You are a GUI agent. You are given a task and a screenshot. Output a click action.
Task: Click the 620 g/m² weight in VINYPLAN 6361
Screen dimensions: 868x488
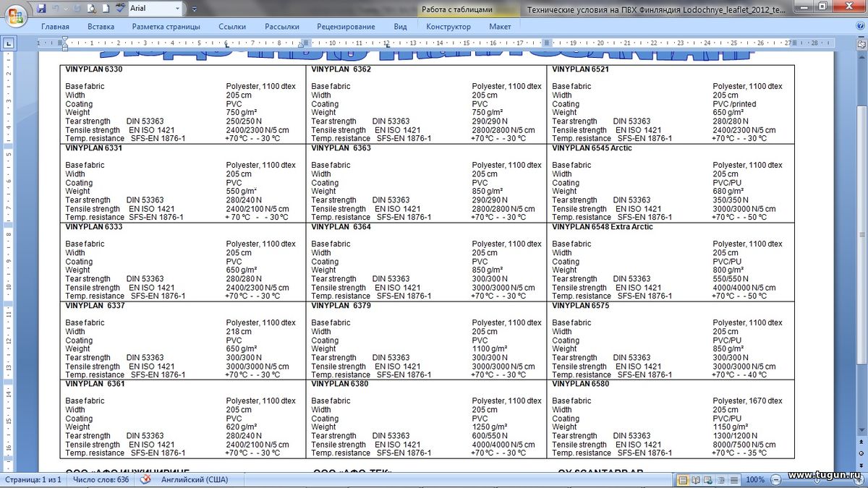[x=242, y=427]
